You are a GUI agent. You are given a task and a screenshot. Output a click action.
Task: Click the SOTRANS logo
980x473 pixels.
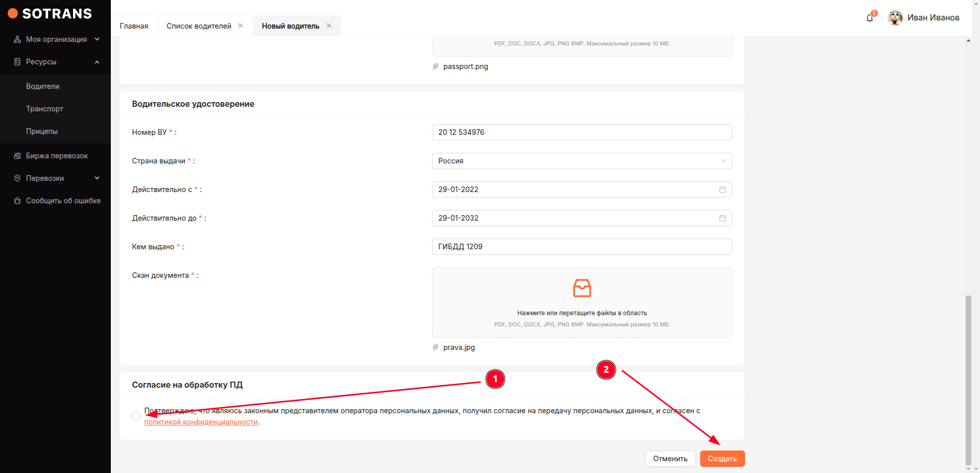(50, 14)
